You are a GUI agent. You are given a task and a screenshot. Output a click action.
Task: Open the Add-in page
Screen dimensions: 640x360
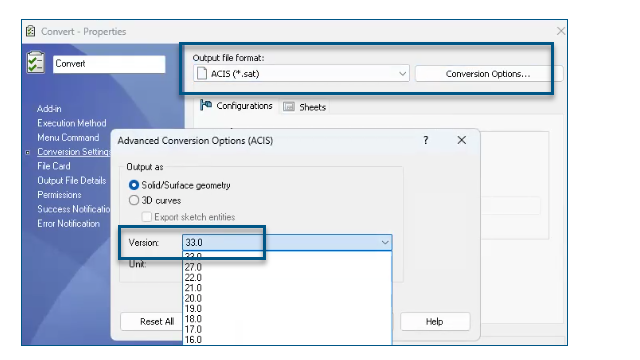(49, 109)
